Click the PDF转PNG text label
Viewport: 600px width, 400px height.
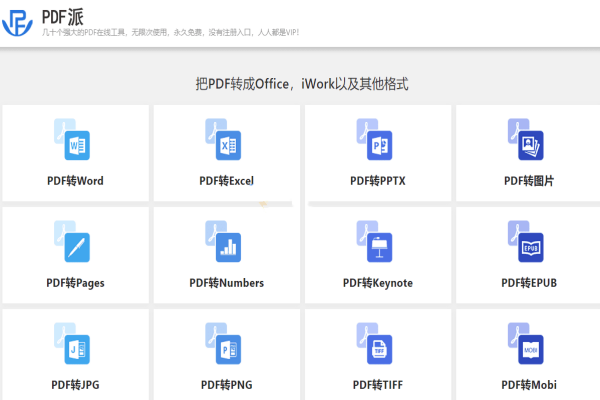(x=226, y=385)
